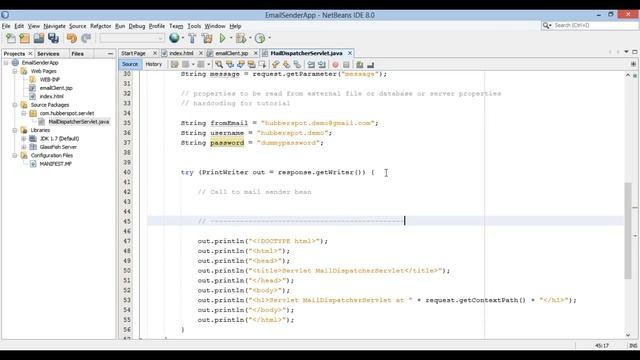Click the Uncomment icon in editor toolbar
Viewport: 640px width, 360px height.
[370, 64]
